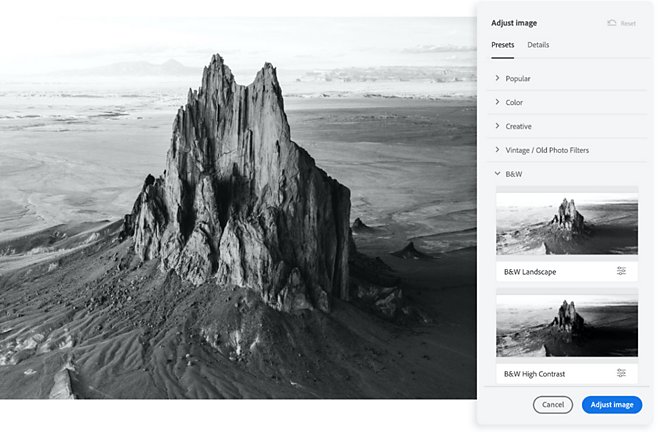
Task: Click the main rock formation preview image
Action: coord(238,208)
